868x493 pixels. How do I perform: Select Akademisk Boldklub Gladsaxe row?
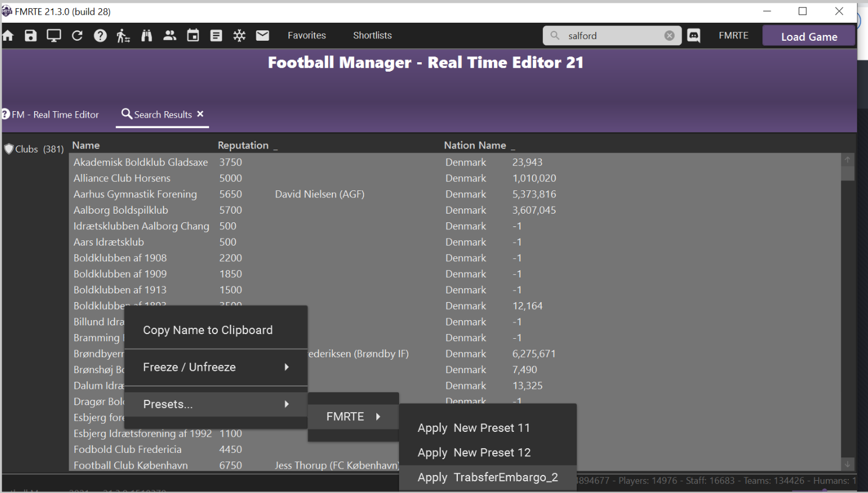point(455,162)
